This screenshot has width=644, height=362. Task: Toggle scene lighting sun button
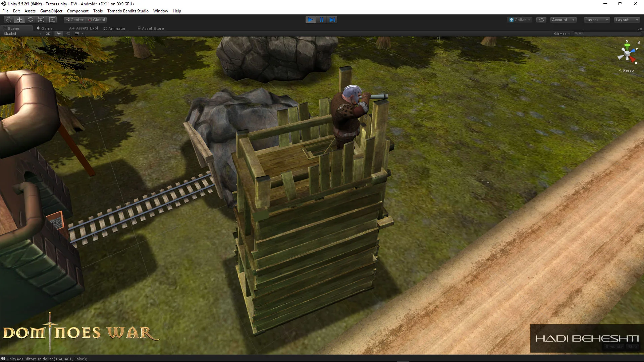click(59, 34)
